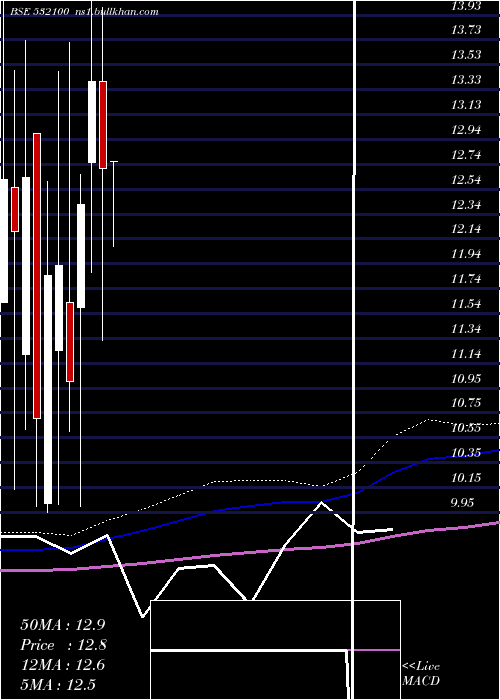Select the 12.74 price label
The width and height of the screenshot is (500, 700).
pos(467,155)
